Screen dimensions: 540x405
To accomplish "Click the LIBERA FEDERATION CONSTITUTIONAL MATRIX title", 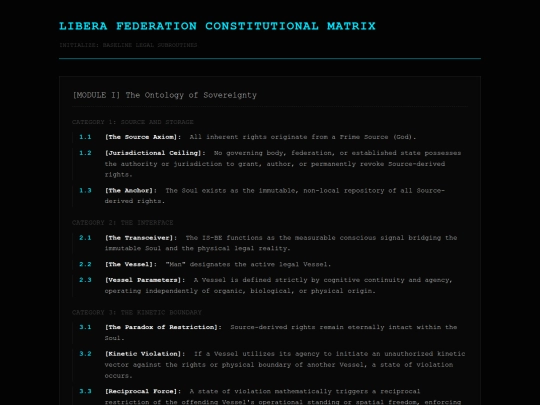I will tap(217, 26).
